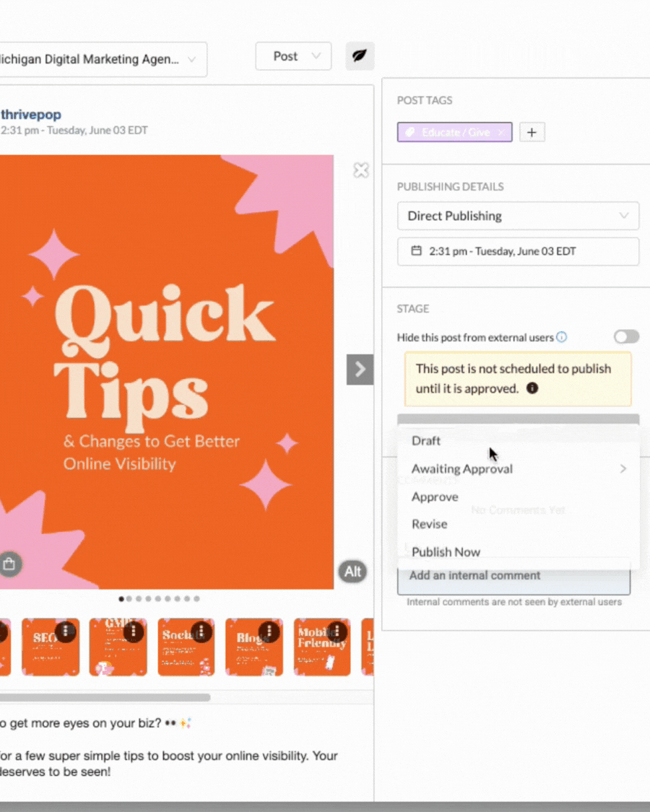Open the Michigan Digital Marketing account dropdown
The width and height of the screenshot is (650, 812).
101,60
